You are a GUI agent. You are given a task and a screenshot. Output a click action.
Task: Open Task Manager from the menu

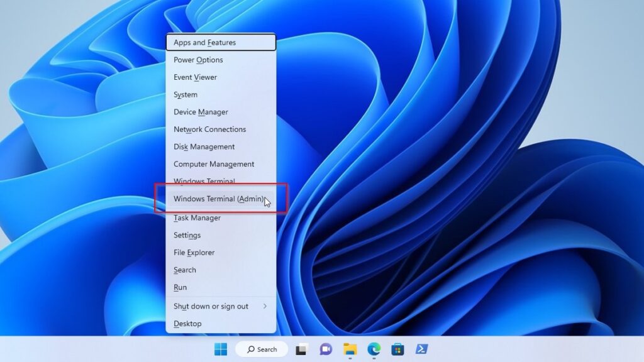221,218
